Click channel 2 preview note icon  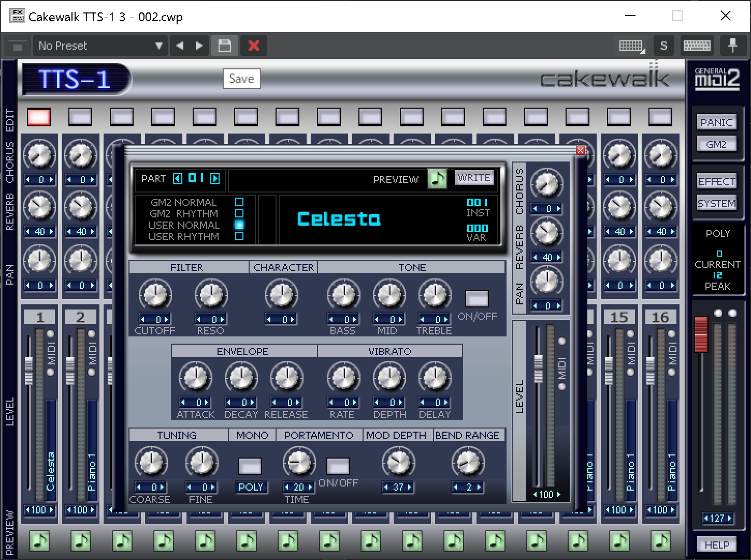tap(80, 541)
